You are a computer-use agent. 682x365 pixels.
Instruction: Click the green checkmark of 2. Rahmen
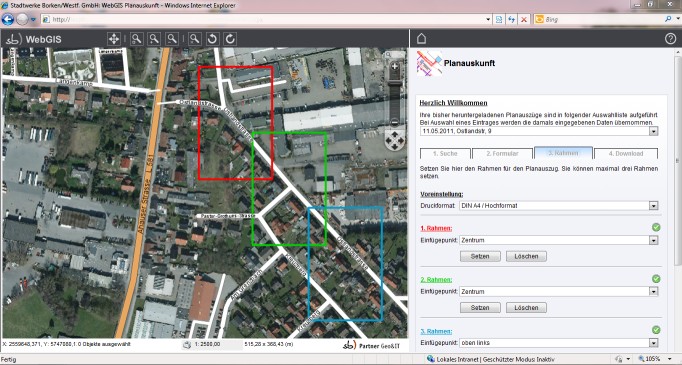pos(656,278)
